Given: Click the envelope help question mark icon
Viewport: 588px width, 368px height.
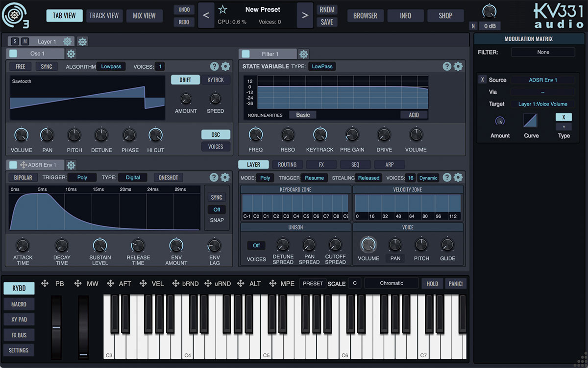Looking at the screenshot, I should click(x=214, y=178).
